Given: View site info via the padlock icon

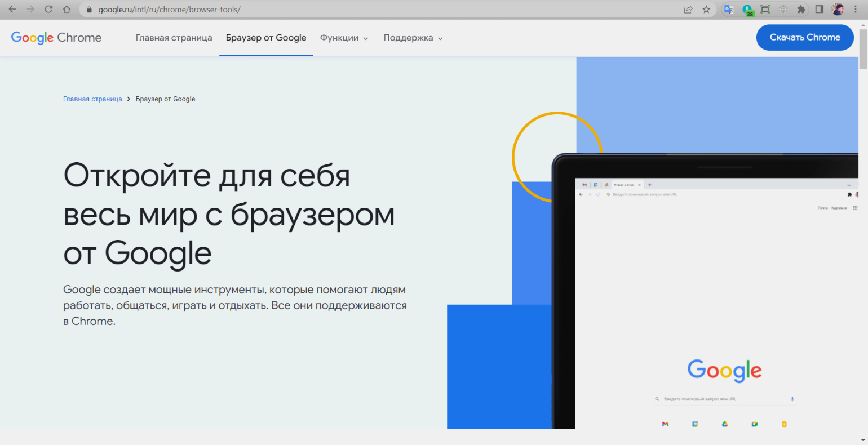Looking at the screenshot, I should click(88, 10).
